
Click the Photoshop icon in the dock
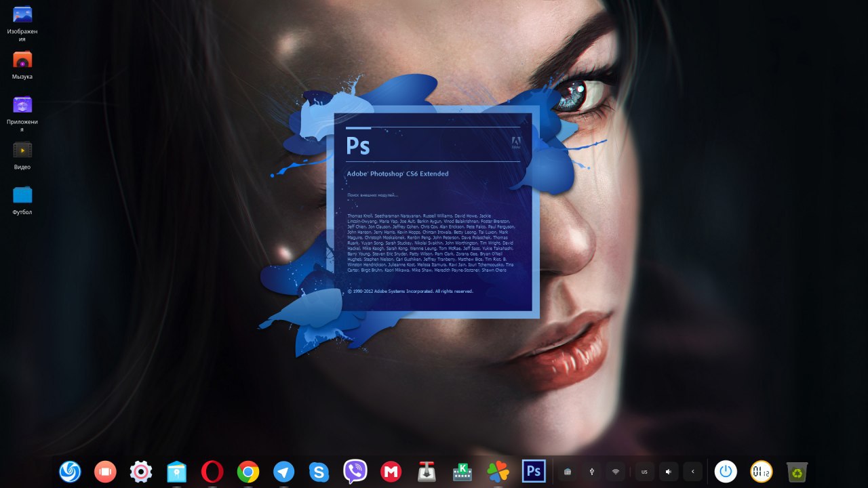pos(534,471)
